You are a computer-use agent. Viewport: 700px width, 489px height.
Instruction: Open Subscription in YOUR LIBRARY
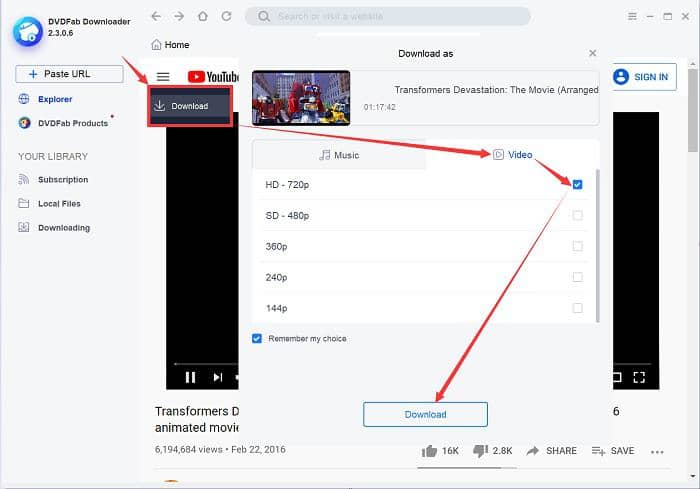(x=63, y=180)
